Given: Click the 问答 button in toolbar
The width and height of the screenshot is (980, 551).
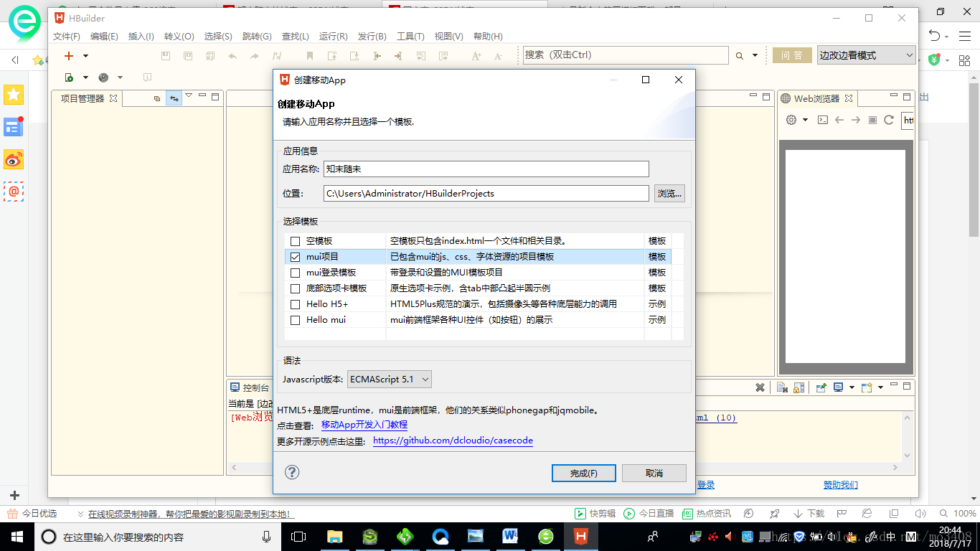Looking at the screenshot, I should pyautogui.click(x=792, y=55).
